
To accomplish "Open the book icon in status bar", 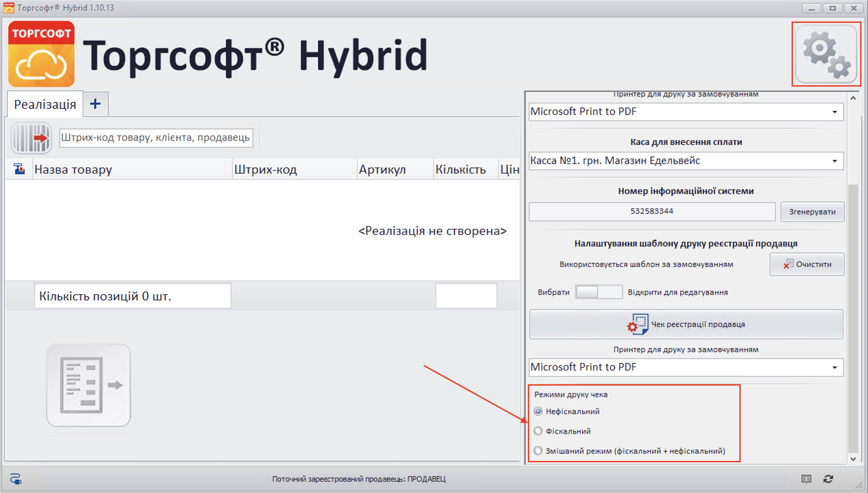I will click(x=806, y=479).
